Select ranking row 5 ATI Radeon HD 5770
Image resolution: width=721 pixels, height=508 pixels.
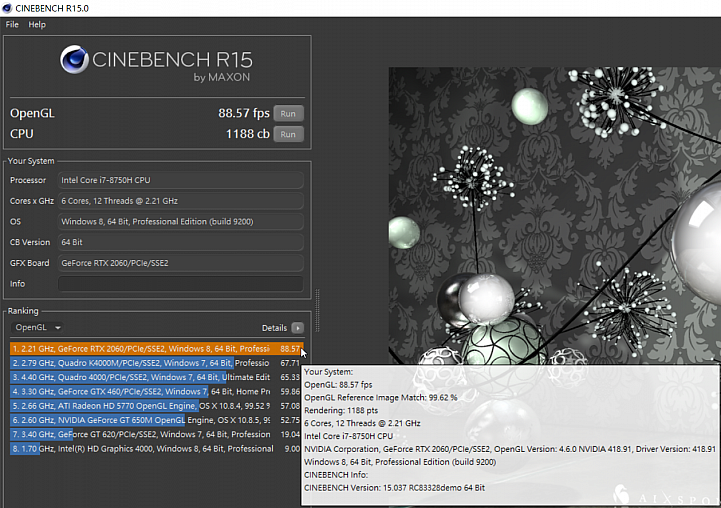[x=156, y=405]
